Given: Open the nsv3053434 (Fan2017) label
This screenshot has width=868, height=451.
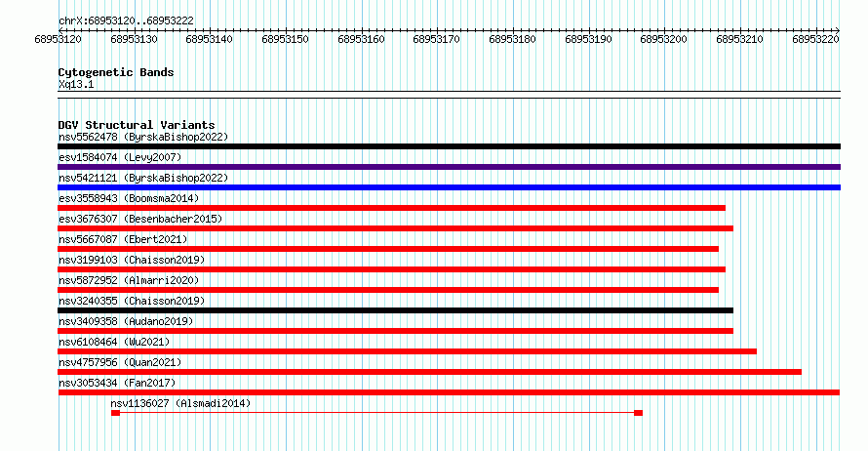Looking at the screenshot, I should [x=117, y=383].
